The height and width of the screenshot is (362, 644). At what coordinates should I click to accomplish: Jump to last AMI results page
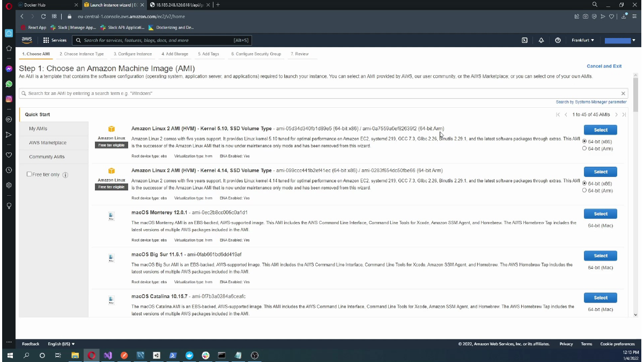click(624, 115)
